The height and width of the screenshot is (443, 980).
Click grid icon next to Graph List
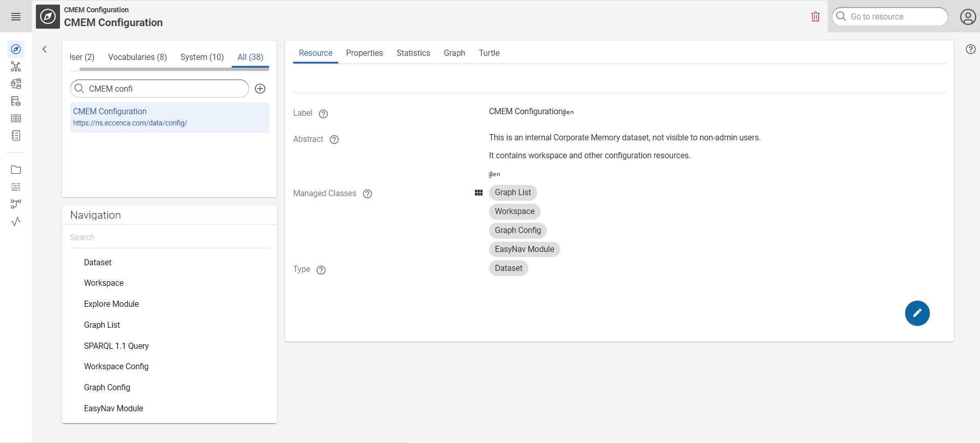(x=479, y=193)
